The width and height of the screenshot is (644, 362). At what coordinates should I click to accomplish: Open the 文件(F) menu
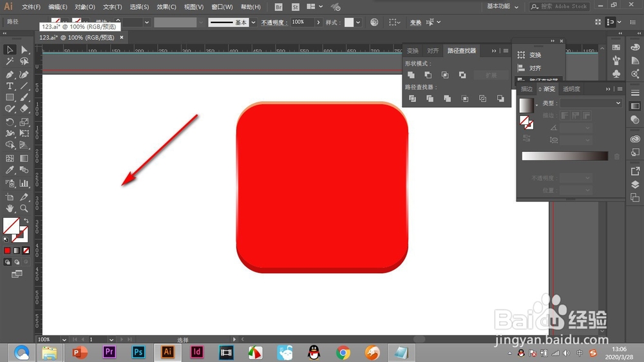[31, 7]
